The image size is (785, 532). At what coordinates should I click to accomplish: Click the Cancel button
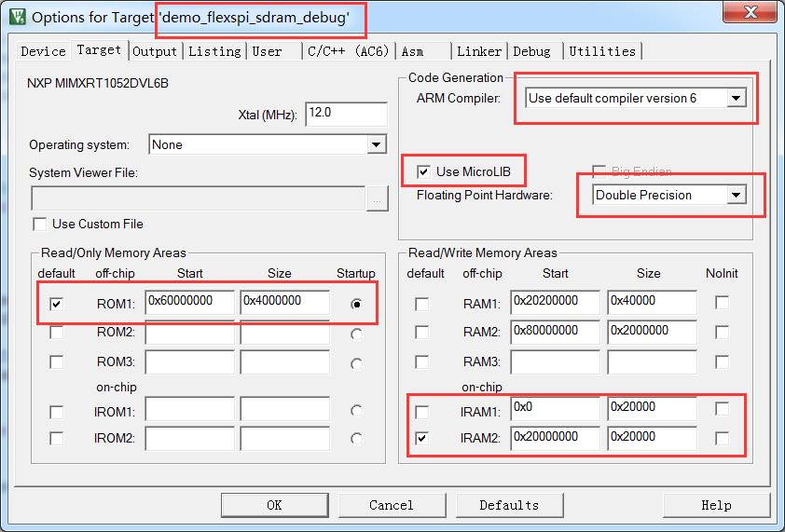(x=392, y=505)
